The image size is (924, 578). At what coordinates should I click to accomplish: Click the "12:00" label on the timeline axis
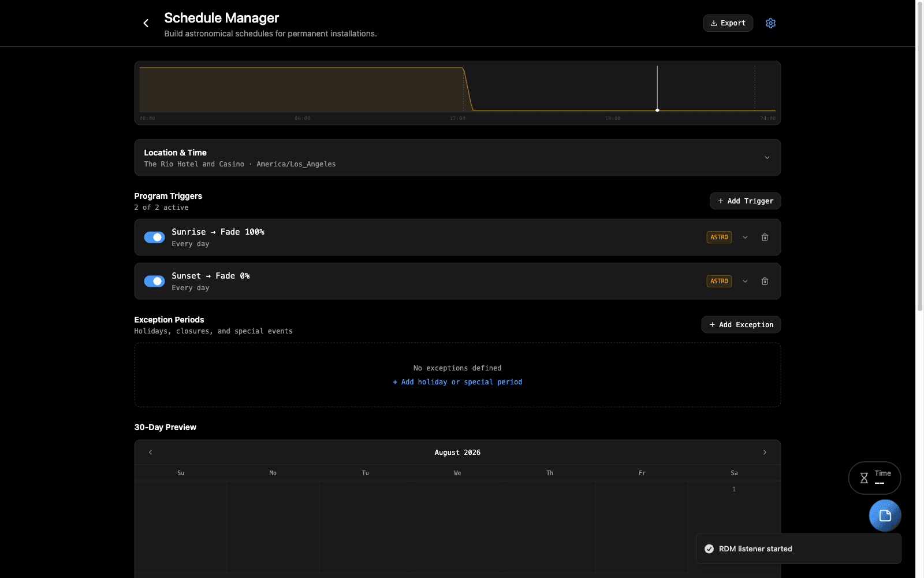(457, 118)
